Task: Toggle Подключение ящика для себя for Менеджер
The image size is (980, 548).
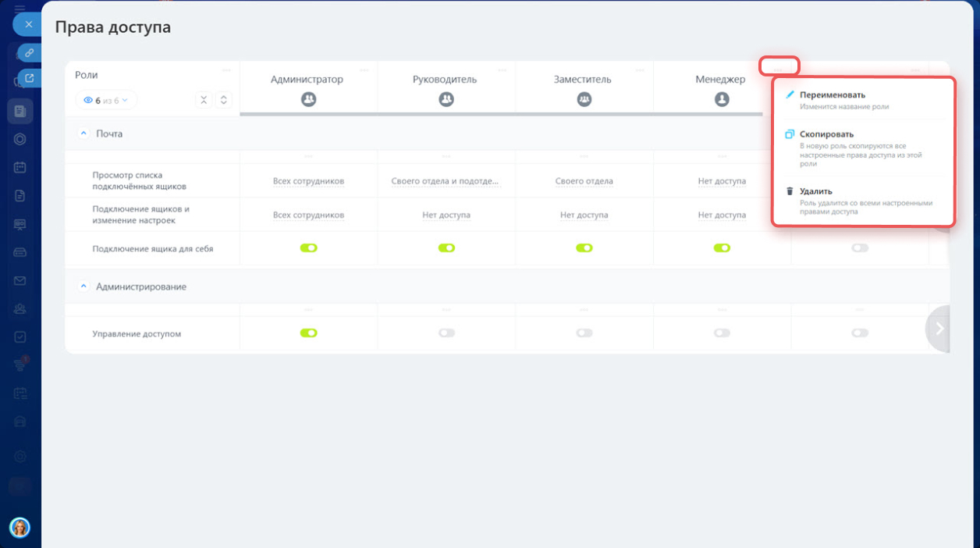Action: 722,248
